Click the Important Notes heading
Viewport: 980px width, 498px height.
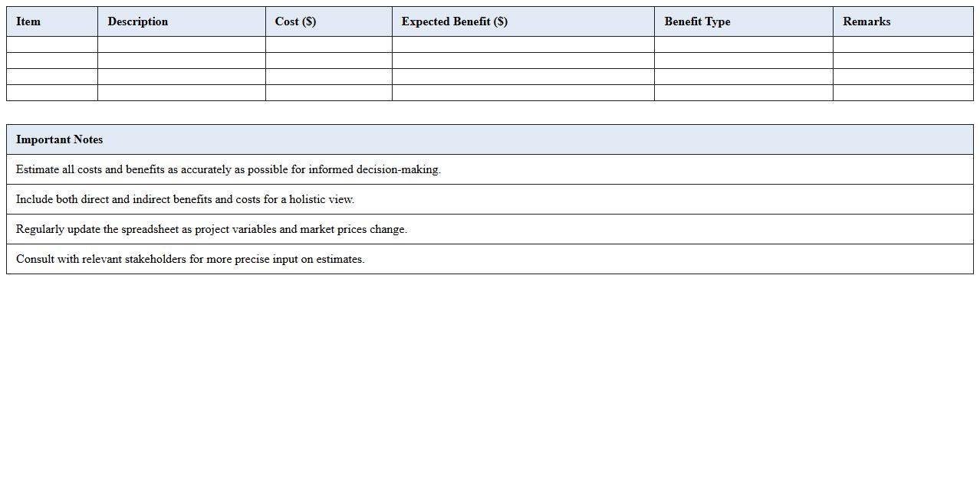point(60,139)
